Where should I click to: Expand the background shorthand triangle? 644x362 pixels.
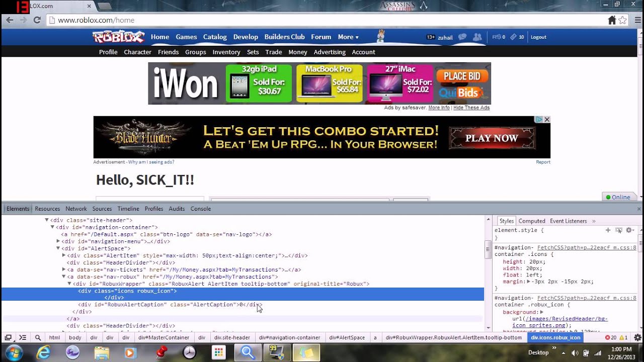[541, 312]
